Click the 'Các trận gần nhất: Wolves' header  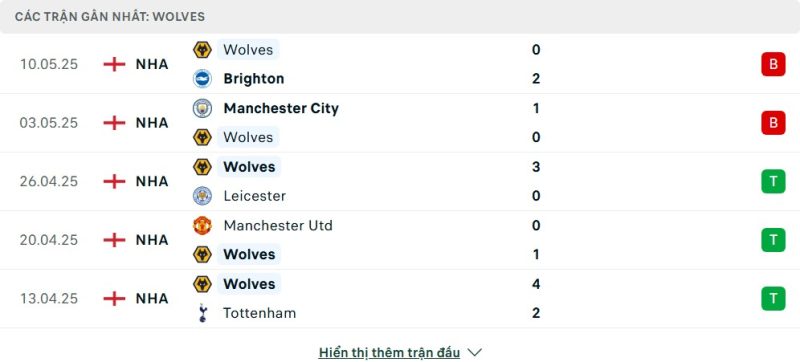(110, 17)
